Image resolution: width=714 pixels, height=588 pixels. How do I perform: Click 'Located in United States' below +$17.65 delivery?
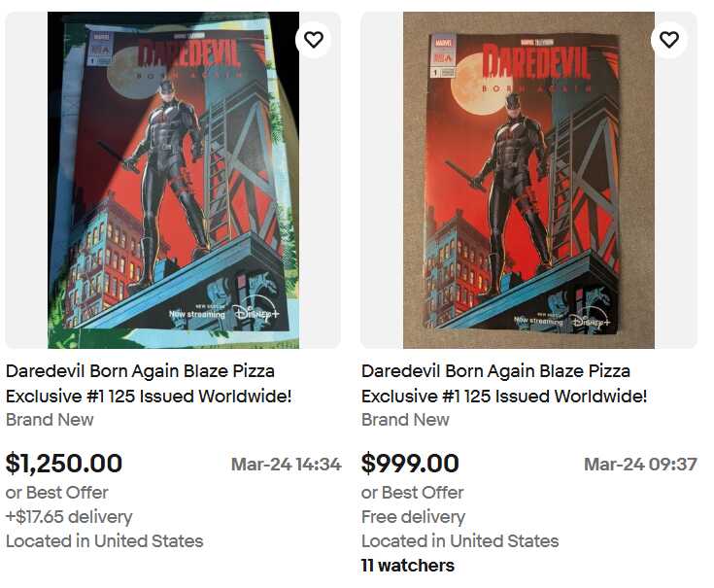(x=104, y=541)
